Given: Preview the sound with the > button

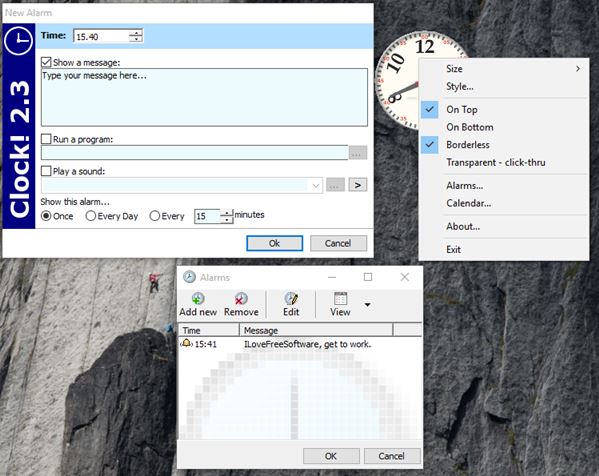Looking at the screenshot, I should pos(358,185).
